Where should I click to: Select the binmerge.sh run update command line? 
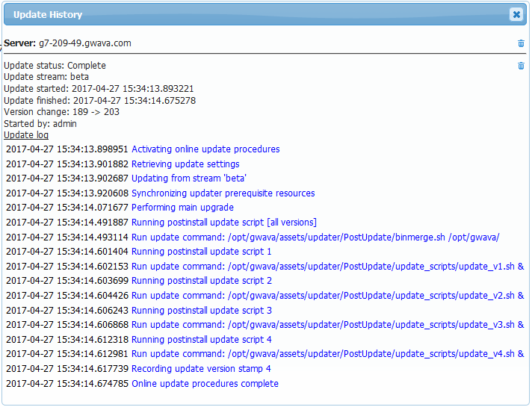tap(315, 237)
